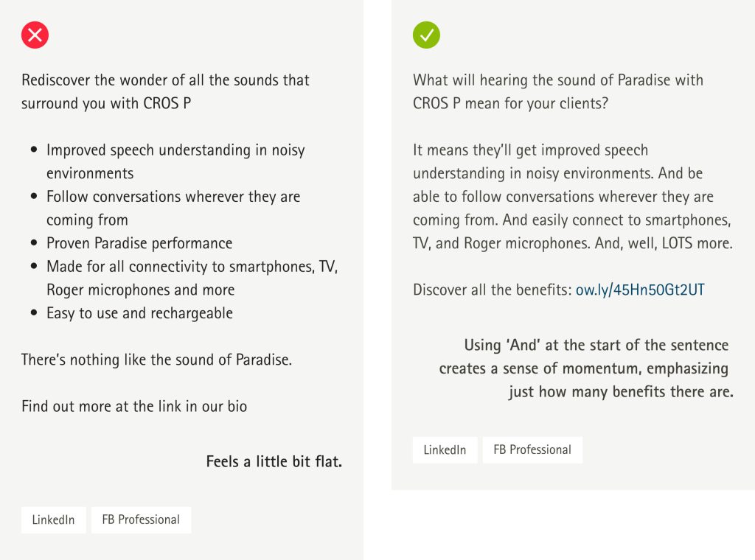Open the ow.ly/45Hn50Gt2UT link

coord(640,290)
